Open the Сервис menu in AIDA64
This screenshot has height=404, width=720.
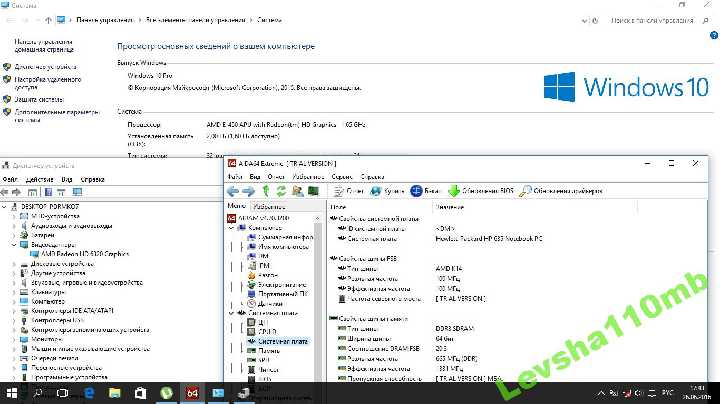[x=342, y=177]
